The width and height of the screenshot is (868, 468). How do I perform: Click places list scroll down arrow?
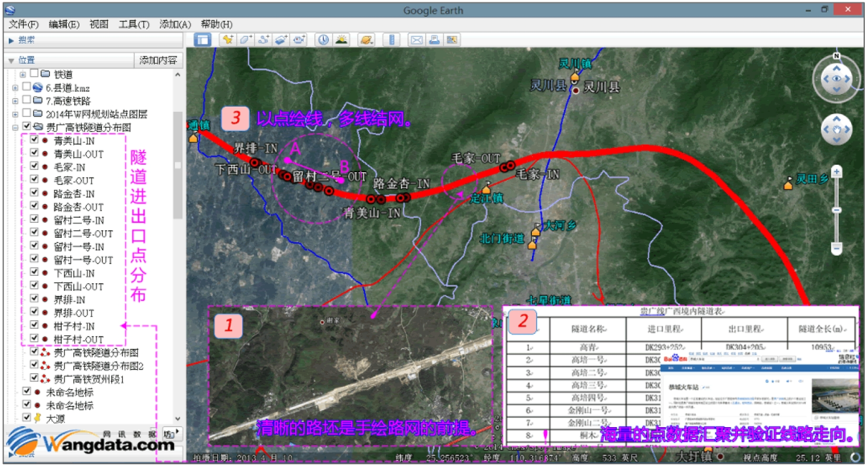(x=178, y=419)
